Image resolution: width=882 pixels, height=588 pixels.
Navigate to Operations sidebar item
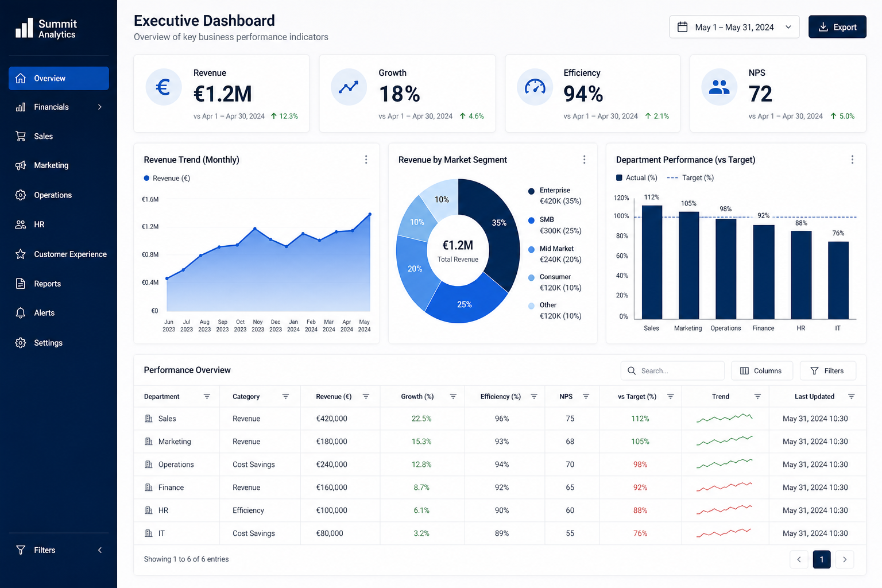point(59,195)
